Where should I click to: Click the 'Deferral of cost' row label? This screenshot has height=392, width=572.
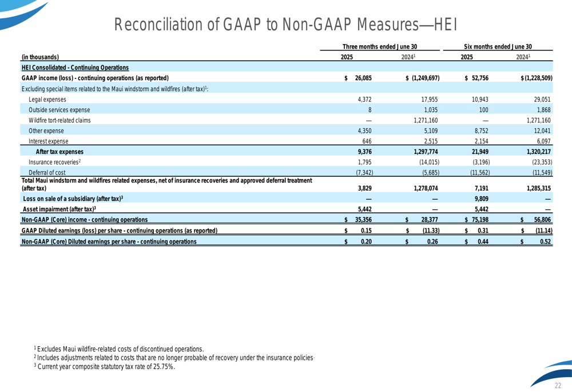[x=47, y=172]
